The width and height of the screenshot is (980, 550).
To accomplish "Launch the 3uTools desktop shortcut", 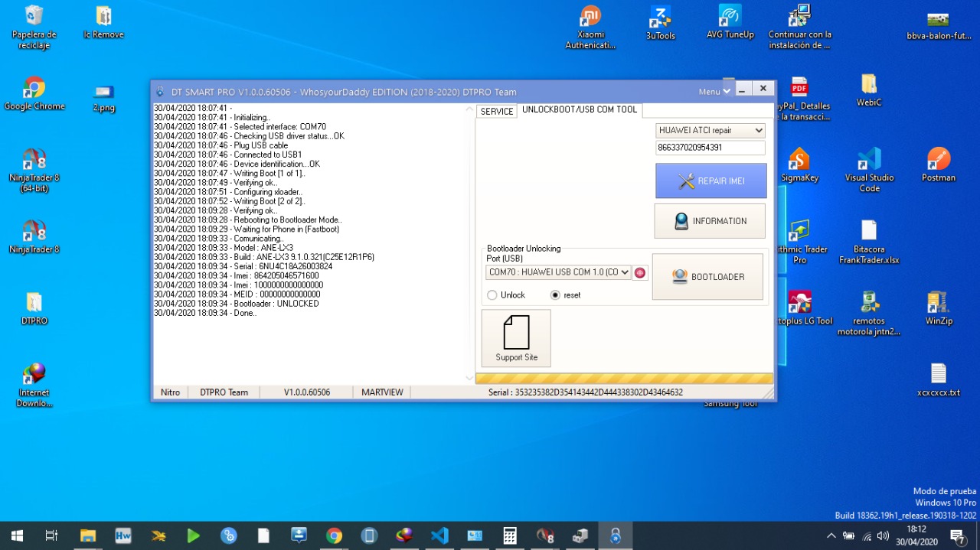I will point(661,22).
